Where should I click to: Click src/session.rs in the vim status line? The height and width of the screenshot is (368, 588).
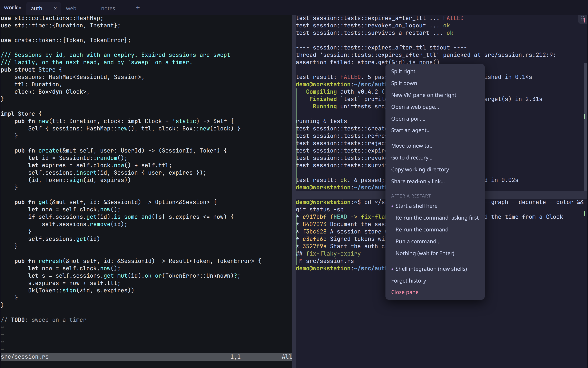(24, 357)
